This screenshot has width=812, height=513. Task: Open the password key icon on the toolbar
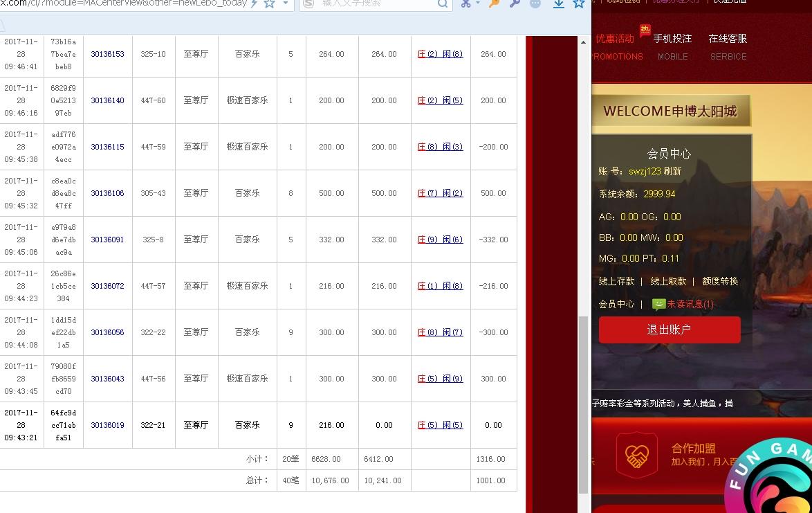(x=494, y=3)
